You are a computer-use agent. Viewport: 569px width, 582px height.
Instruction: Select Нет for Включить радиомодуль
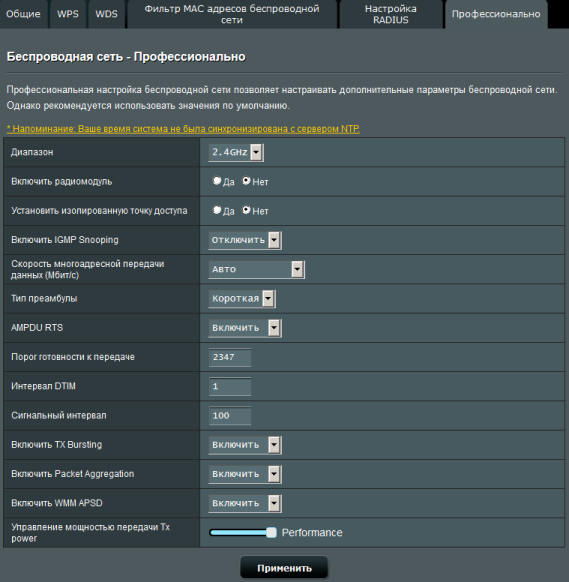(246, 181)
